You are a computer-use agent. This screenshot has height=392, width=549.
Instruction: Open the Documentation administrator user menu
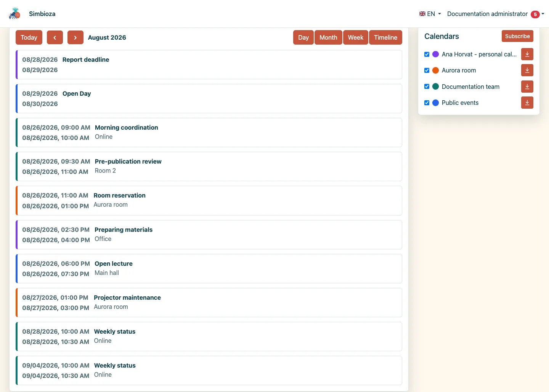click(496, 14)
